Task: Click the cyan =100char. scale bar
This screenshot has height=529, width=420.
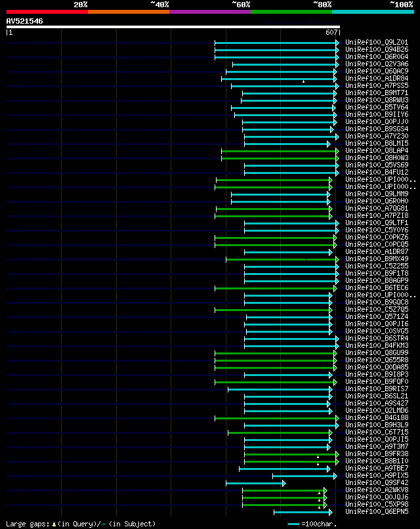Action: coord(293,524)
